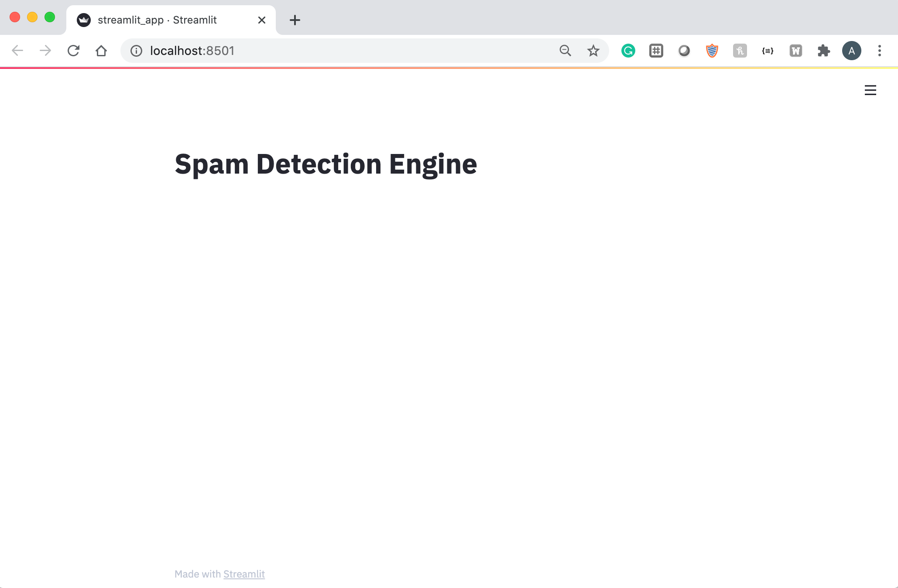Click the curly braces extension icon
898x588 pixels.
point(768,51)
